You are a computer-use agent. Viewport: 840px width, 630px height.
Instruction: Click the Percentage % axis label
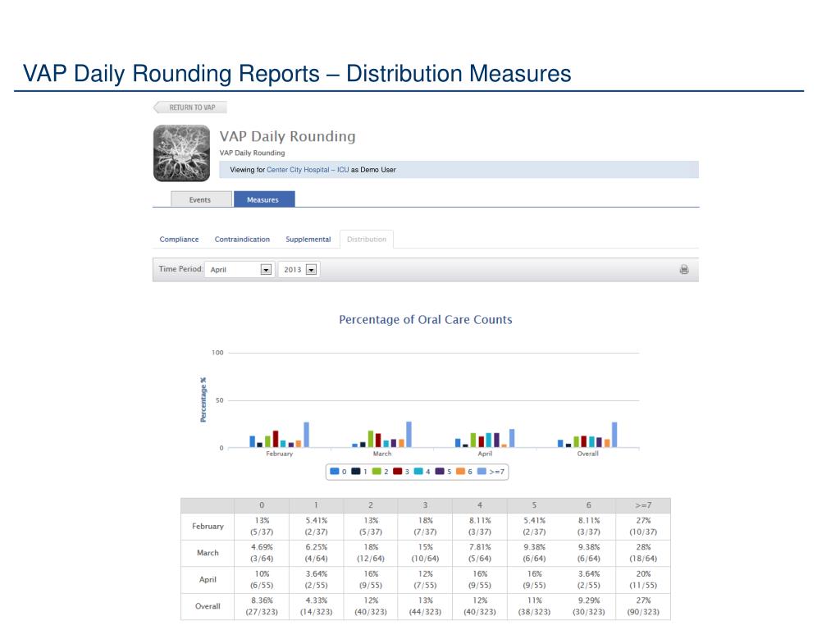(x=203, y=399)
